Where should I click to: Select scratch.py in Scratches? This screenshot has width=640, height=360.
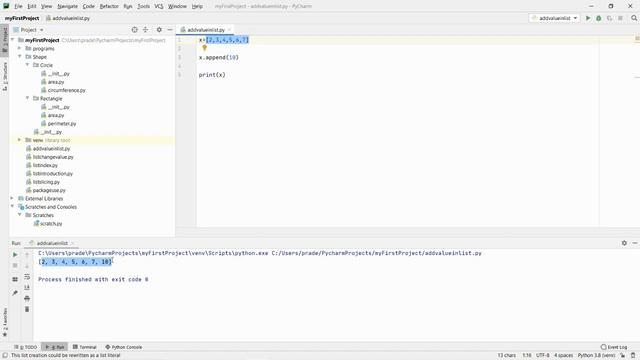(x=51, y=223)
